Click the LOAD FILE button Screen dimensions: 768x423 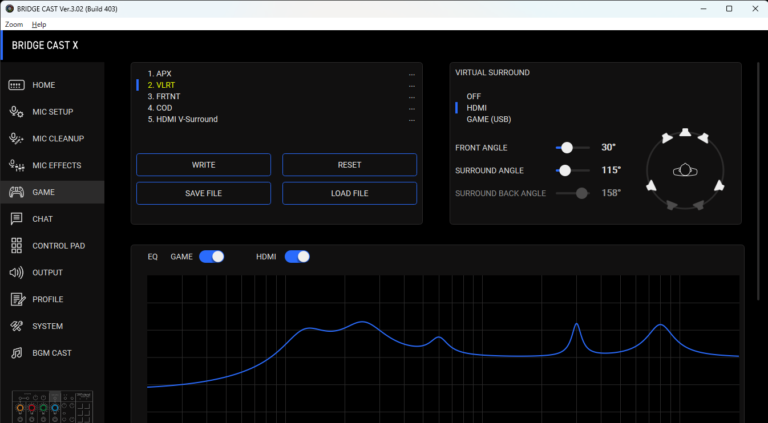349,193
